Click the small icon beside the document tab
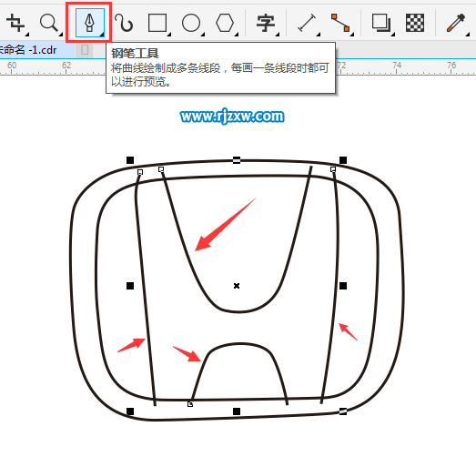 [85, 50]
